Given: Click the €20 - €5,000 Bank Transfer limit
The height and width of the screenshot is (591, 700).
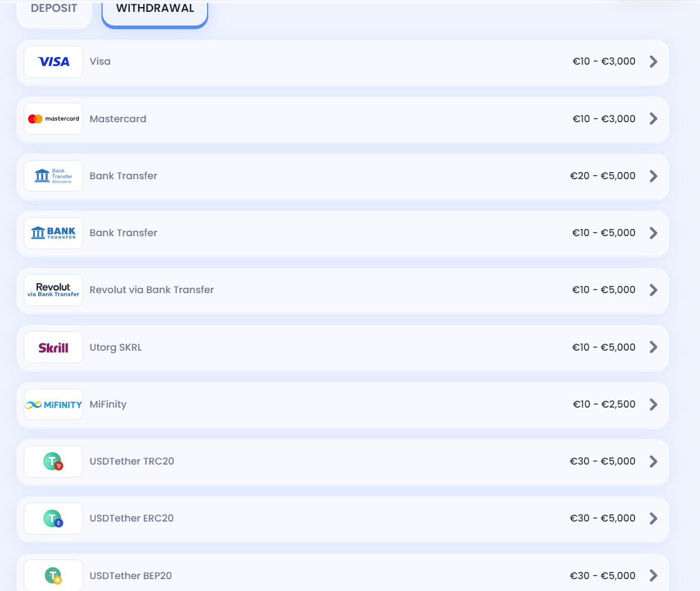Looking at the screenshot, I should pos(602,176).
